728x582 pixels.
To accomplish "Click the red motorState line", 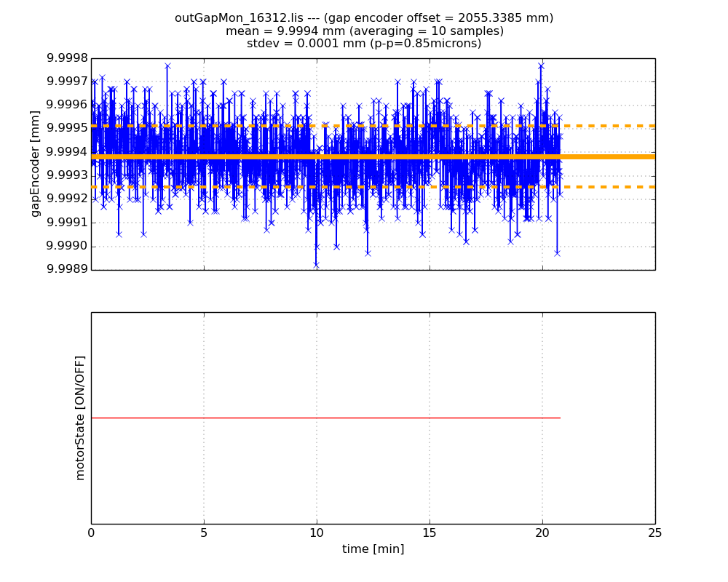I will (328, 418).
